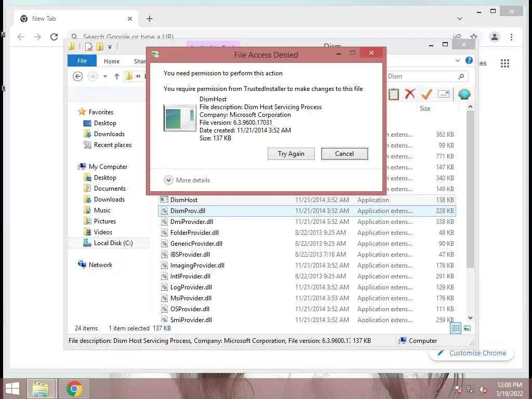The height and width of the screenshot is (399, 532).
Task: Open a new Chrome tab
Action: pos(149,19)
